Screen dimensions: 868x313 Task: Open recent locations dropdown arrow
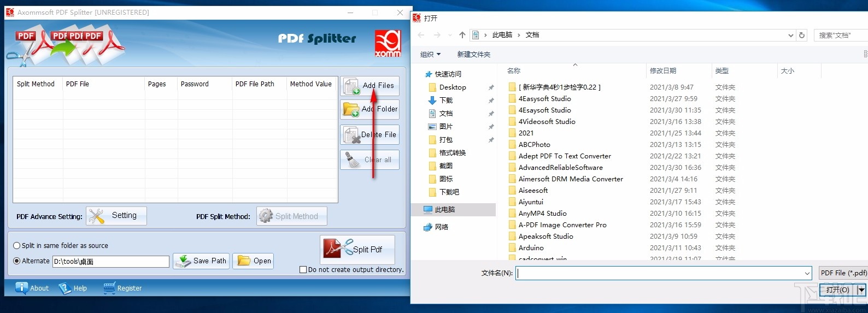[450, 35]
